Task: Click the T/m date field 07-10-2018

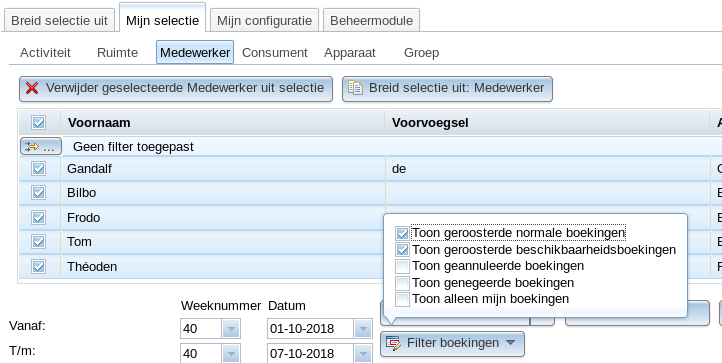Action: point(311,354)
